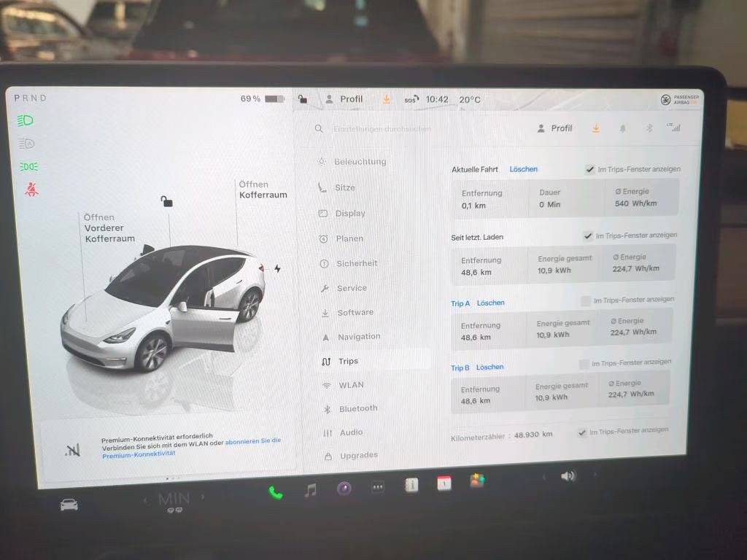This screenshot has height=560, width=747.
Task: Open Profil in top status bar
Action: pos(344,99)
